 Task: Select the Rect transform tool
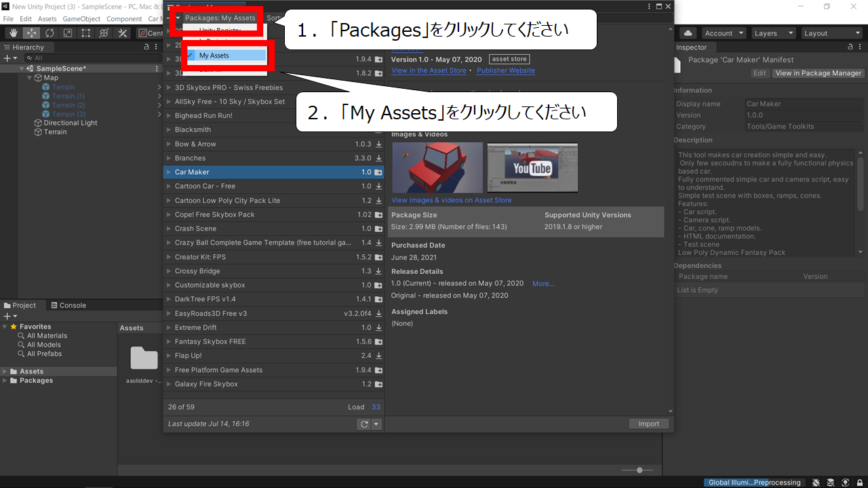(86, 33)
